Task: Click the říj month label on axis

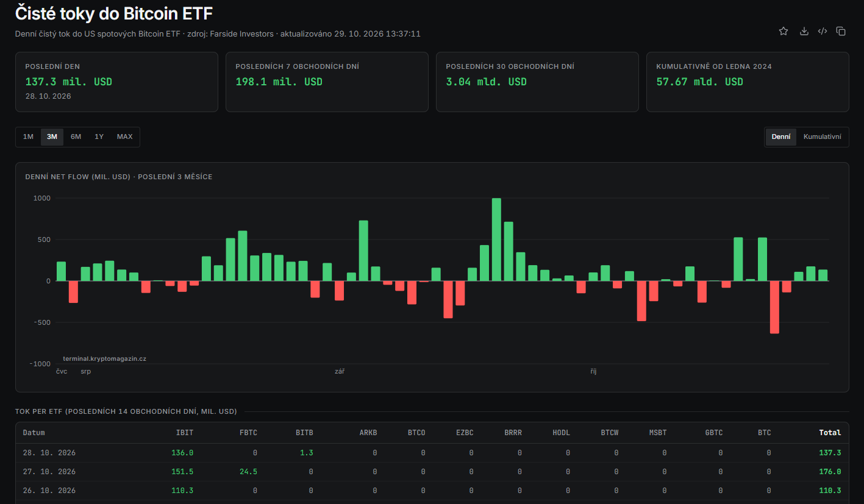Action: point(593,371)
